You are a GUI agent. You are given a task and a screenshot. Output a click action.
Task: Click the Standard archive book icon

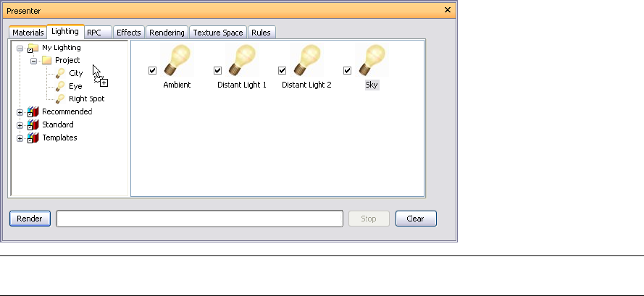[33, 124]
